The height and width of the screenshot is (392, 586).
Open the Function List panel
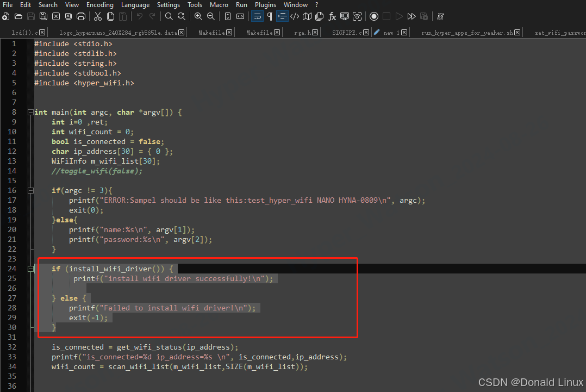332,16
